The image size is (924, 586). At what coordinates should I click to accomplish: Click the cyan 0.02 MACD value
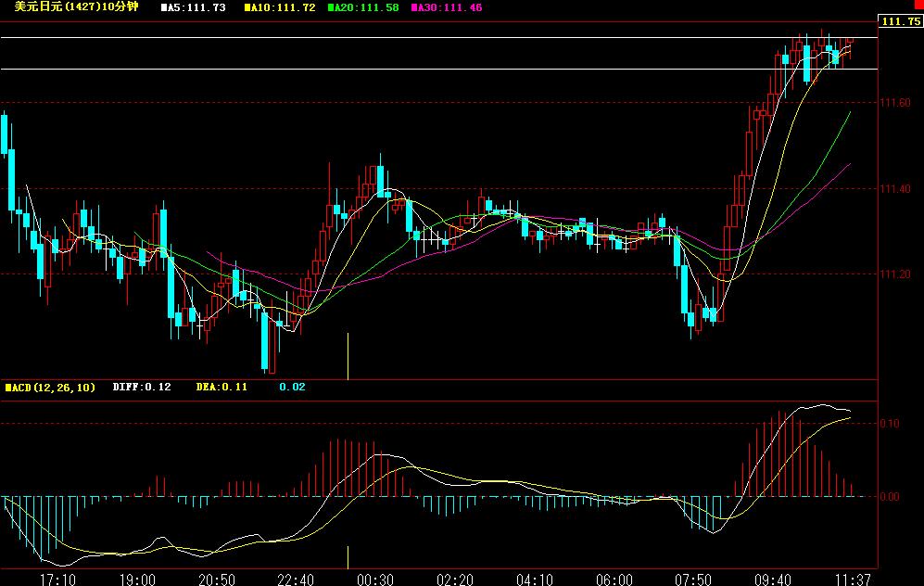point(292,387)
